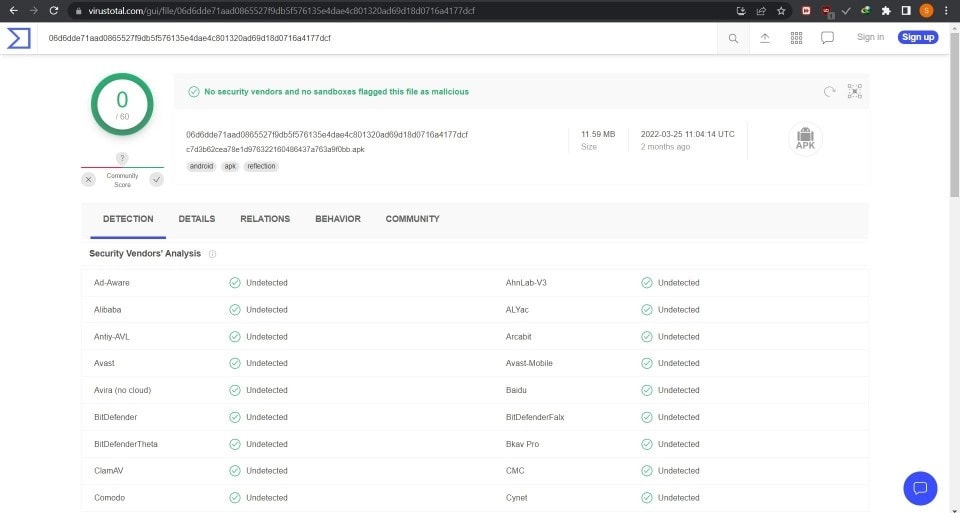Click the browser forward arrow
The image size is (960, 513).
point(34,10)
